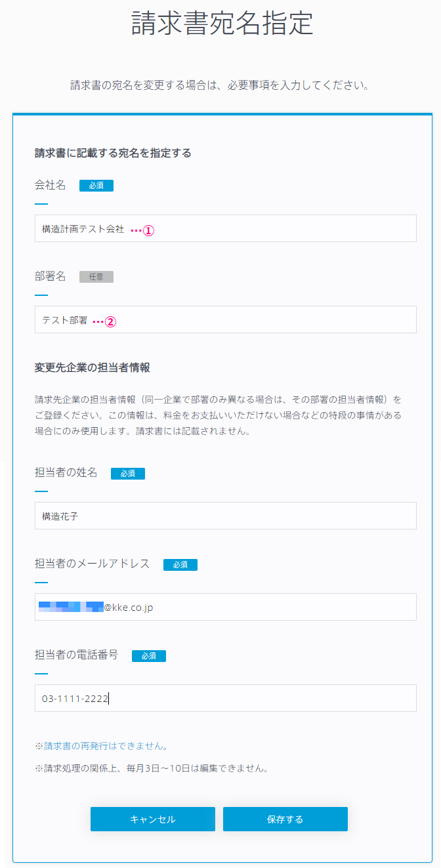The height and width of the screenshot is (868, 441).
Task: Click the 部署名 input field
Action: (x=225, y=320)
